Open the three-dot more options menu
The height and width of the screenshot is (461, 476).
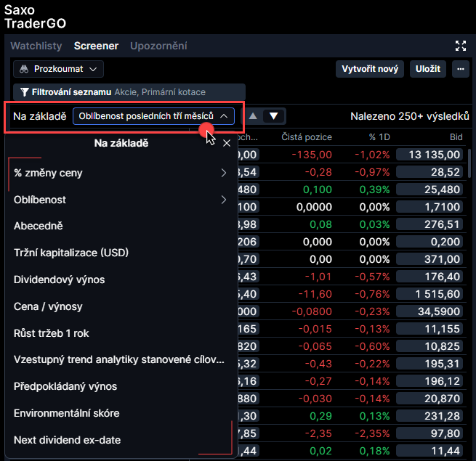pyautogui.click(x=460, y=69)
